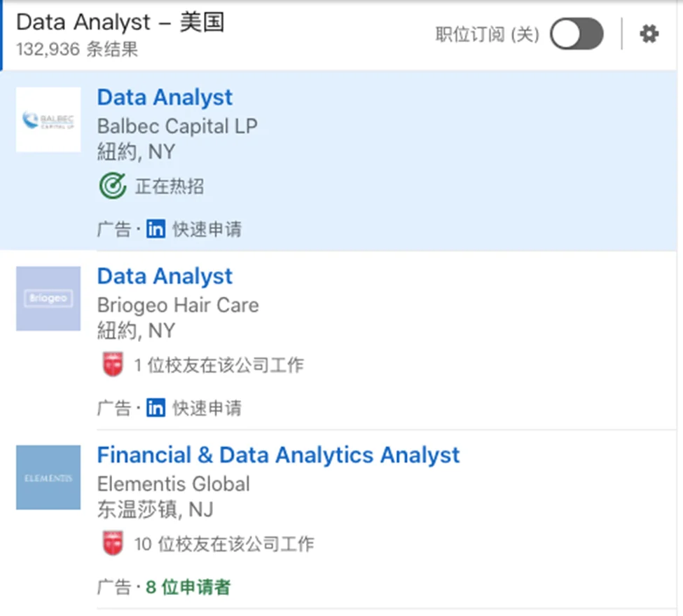Click the 正在热招 label

(x=170, y=186)
